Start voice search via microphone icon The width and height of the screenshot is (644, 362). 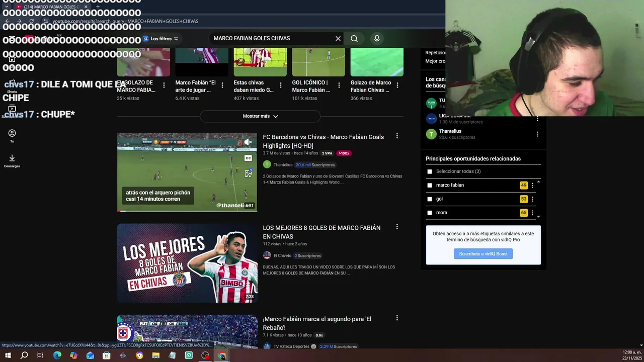click(x=377, y=38)
